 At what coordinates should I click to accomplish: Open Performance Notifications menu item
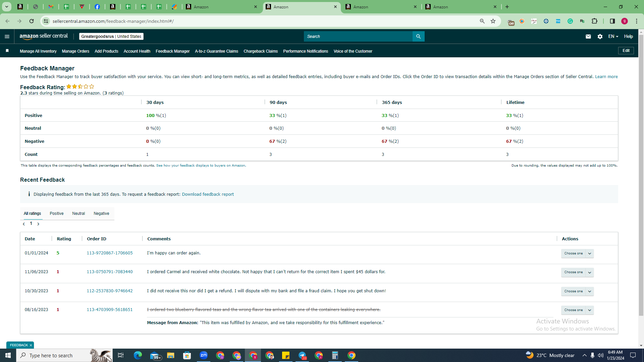pos(306,51)
